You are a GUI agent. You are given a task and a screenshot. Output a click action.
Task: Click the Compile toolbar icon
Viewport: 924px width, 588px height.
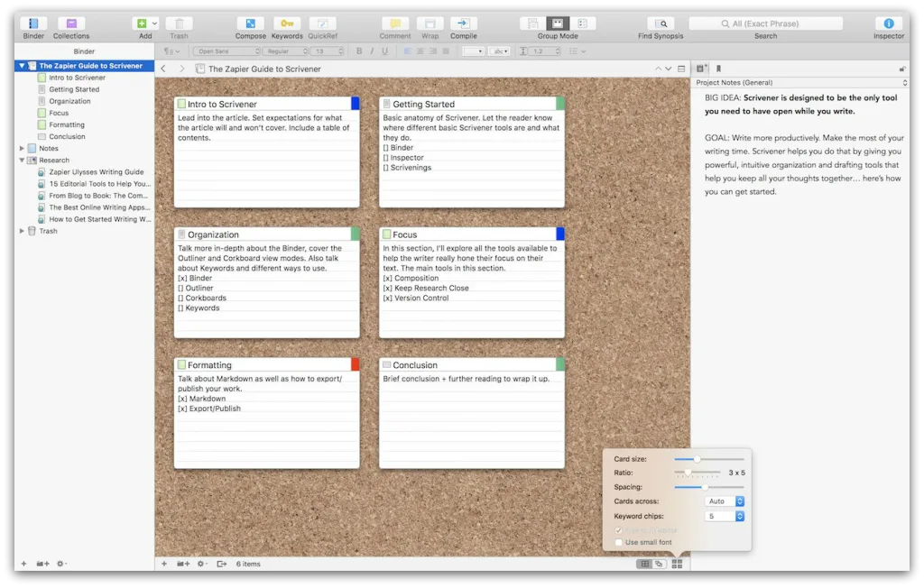click(463, 23)
